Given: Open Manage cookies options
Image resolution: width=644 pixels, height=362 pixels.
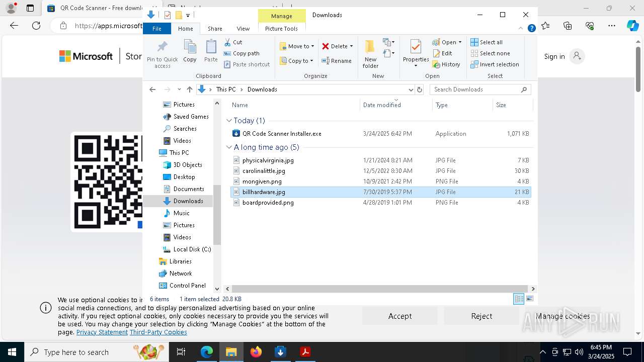Looking at the screenshot, I should tap(562, 316).
